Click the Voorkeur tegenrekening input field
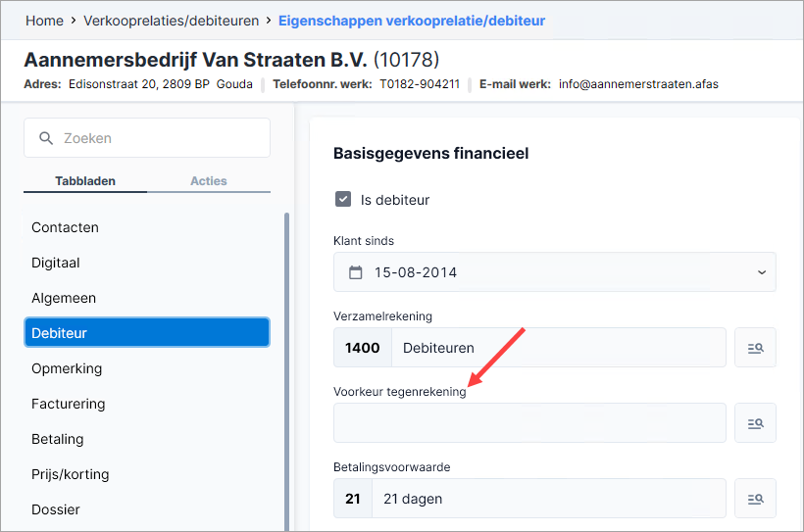Image resolution: width=804 pixels, height=532 pixels. click(x=529, y=423)
